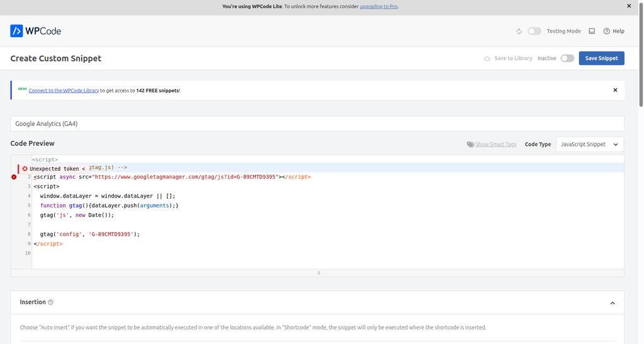
Task: Click the function gtag() code line
Action: [x=109, y=206]
